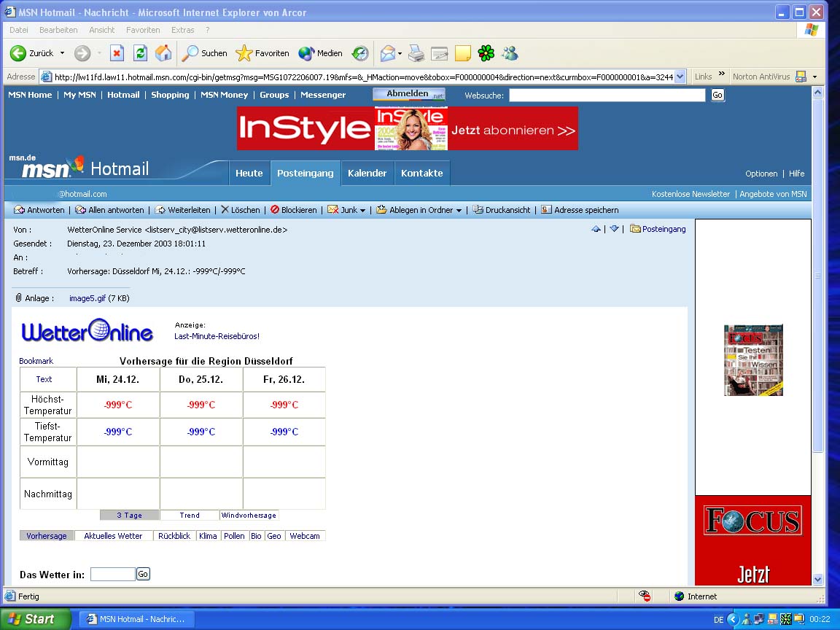The image size is (840, 630).
Task: Click the Aktuelles Wetter link
Action: pos(113,536)
